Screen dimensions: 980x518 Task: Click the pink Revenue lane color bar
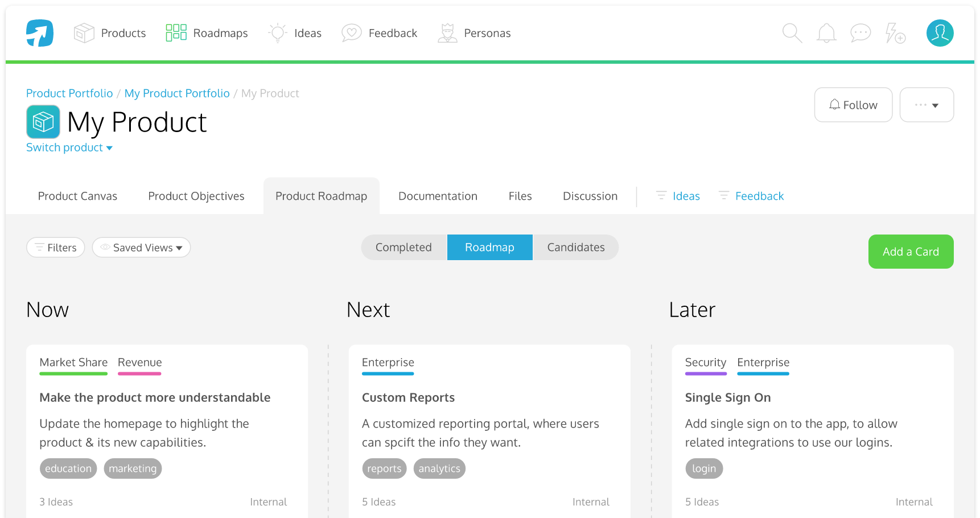pos(139,373)
